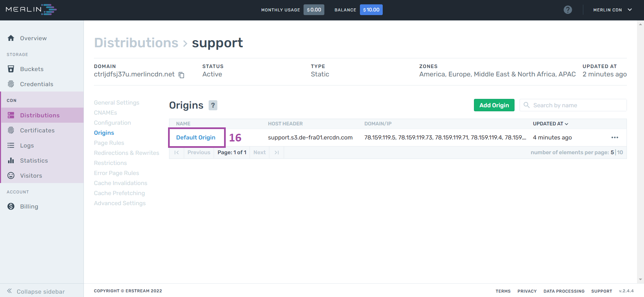Expand the MERLIN CDN account dropdown
Viewport: 644px width, 297px height.
point(612,10)
